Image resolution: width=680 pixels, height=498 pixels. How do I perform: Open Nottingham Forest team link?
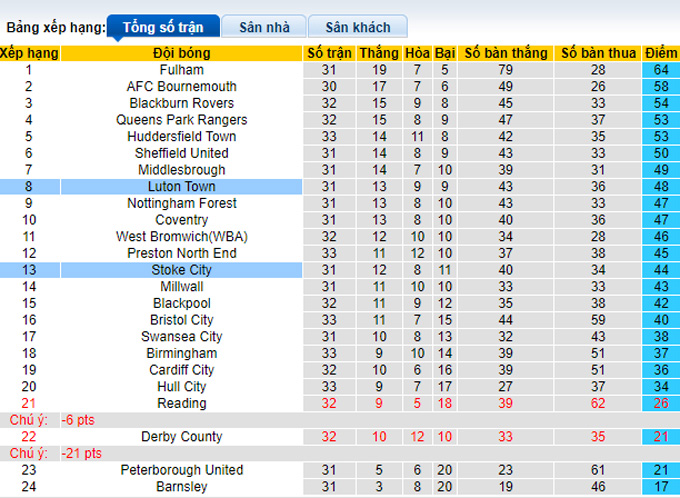coord(181,203)
